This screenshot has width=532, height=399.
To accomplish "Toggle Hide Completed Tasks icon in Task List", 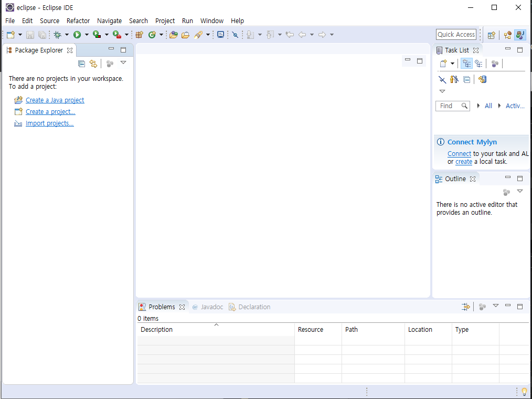I will [x=442, y=80].
